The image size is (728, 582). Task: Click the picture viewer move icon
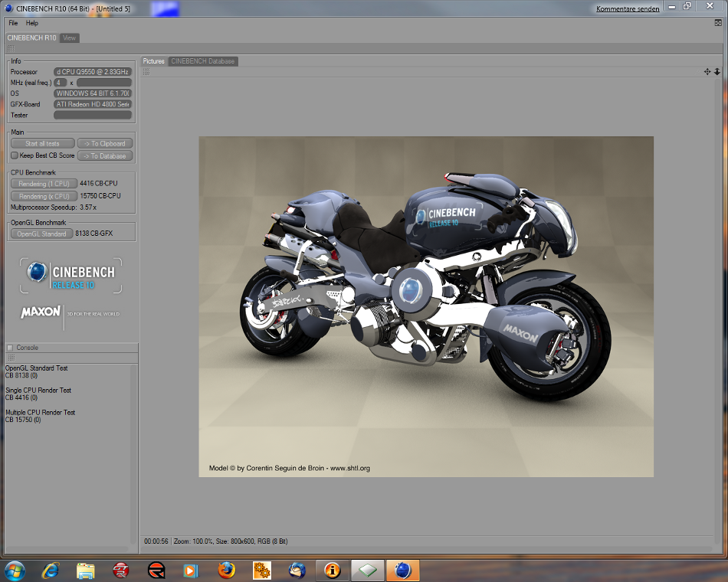point(707,71)
